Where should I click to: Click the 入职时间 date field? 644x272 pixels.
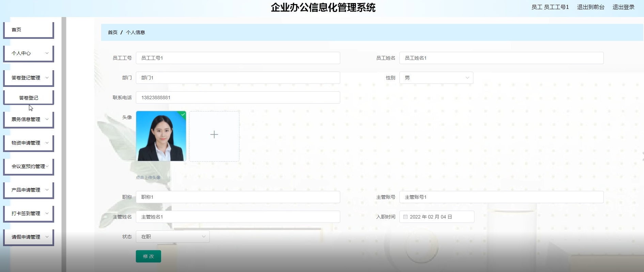pyautogui.click(x=437, y=217)
